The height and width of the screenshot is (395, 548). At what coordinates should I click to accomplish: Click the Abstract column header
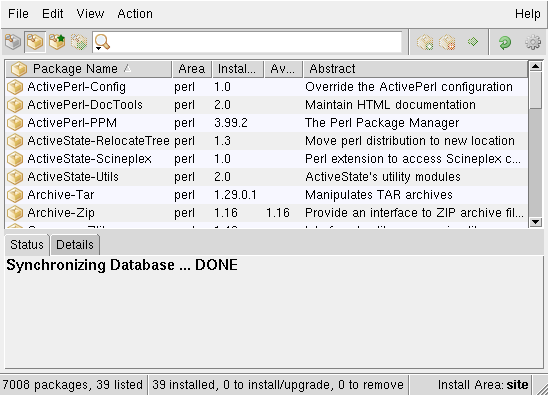click(x=416, y=69)
